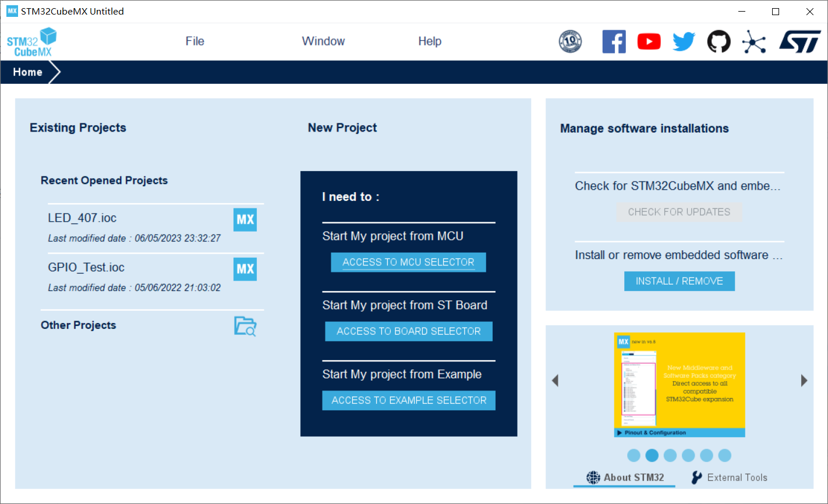Click ACCESS TO EXAMPLE SELECTOR button

409,400
